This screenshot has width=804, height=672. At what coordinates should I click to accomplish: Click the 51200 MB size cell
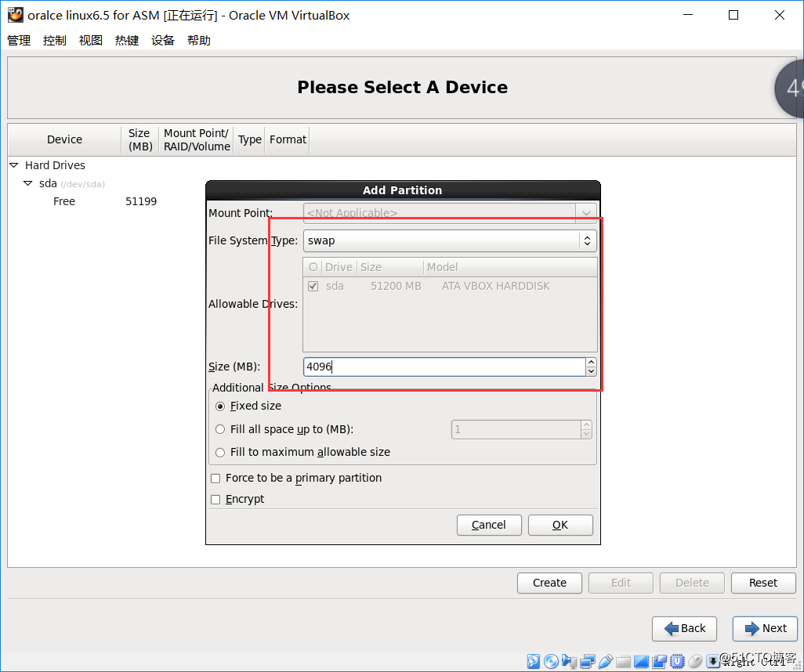[x=396, y=286]
